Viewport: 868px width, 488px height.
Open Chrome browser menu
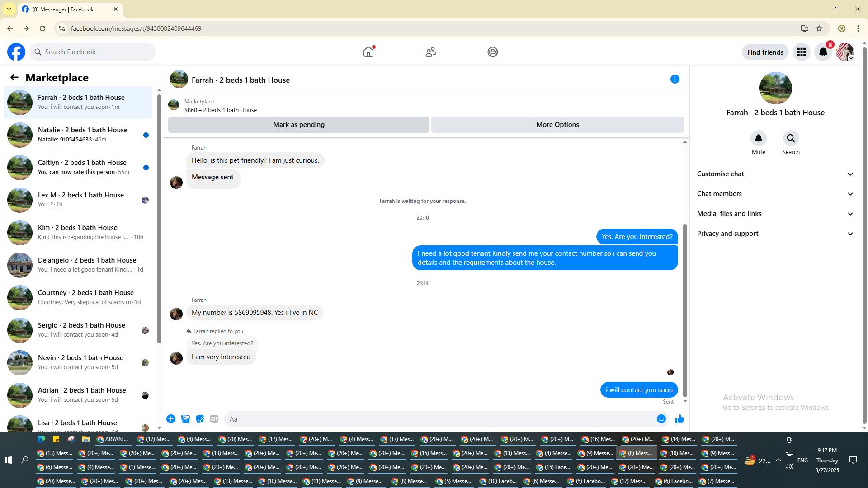pos(858,28)
